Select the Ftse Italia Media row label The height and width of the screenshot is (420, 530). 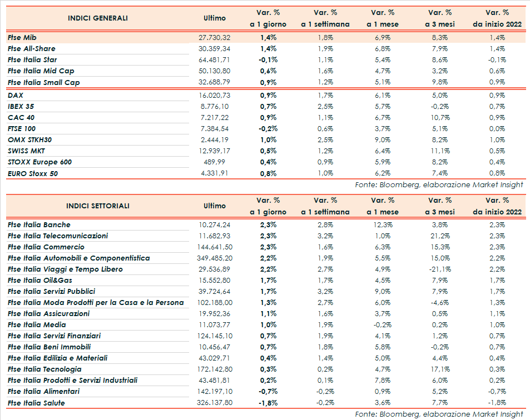click(37, 325)
